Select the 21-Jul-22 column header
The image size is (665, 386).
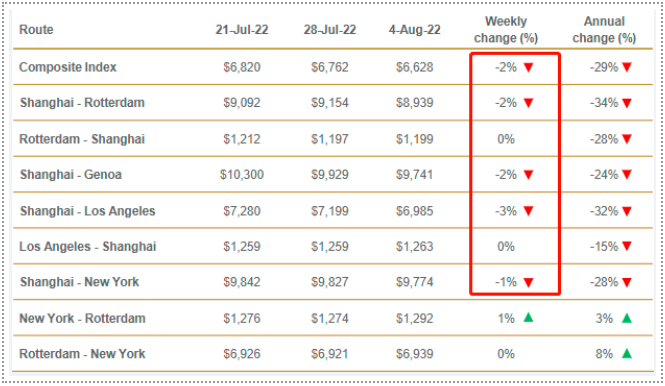pyautogui.click(x=242, y=30)
